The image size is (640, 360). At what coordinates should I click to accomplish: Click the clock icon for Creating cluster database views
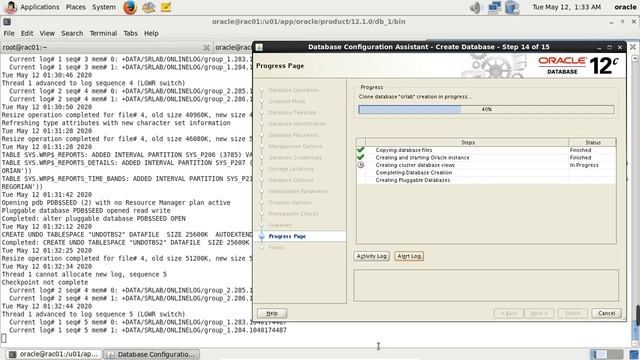pos(360,165)
